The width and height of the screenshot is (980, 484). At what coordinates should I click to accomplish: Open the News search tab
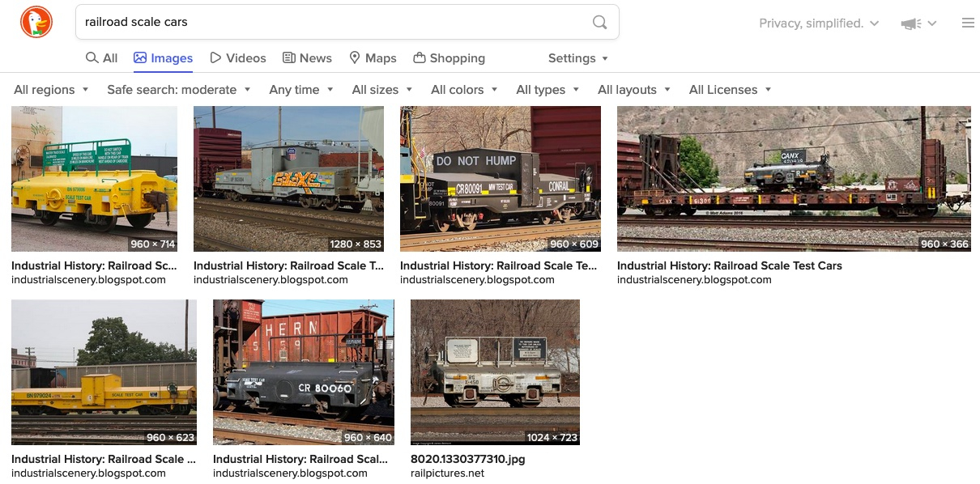pos(307,58)
